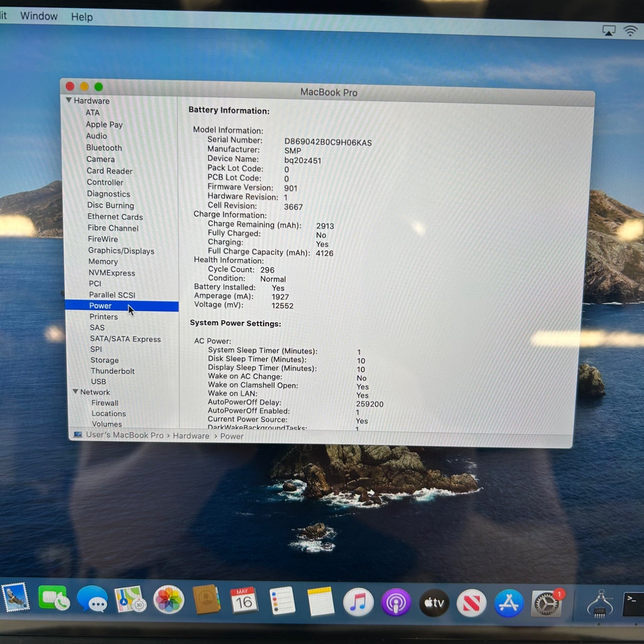Close the MacBook Pro window

pos(70,86)
